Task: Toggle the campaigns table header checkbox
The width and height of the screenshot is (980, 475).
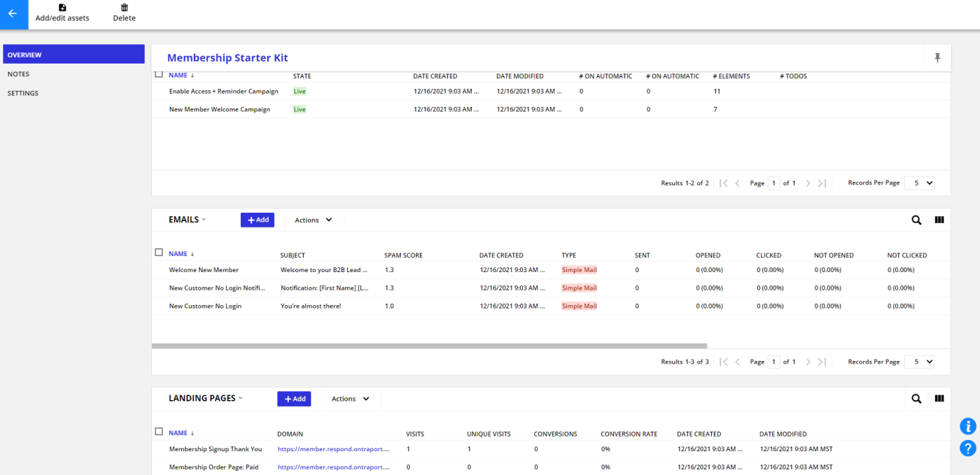Action: click(159, 74)
